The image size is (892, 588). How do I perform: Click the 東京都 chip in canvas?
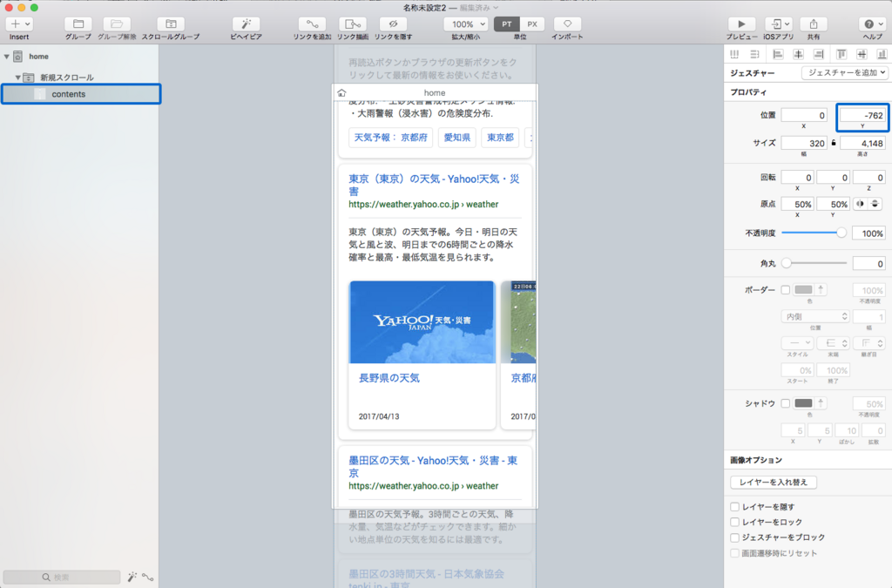[500, 137]
